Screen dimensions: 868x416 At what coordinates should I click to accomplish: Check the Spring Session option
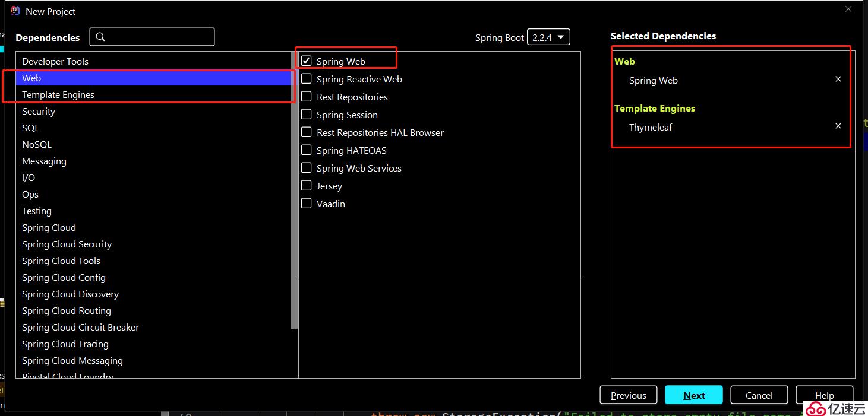[307, 114]
